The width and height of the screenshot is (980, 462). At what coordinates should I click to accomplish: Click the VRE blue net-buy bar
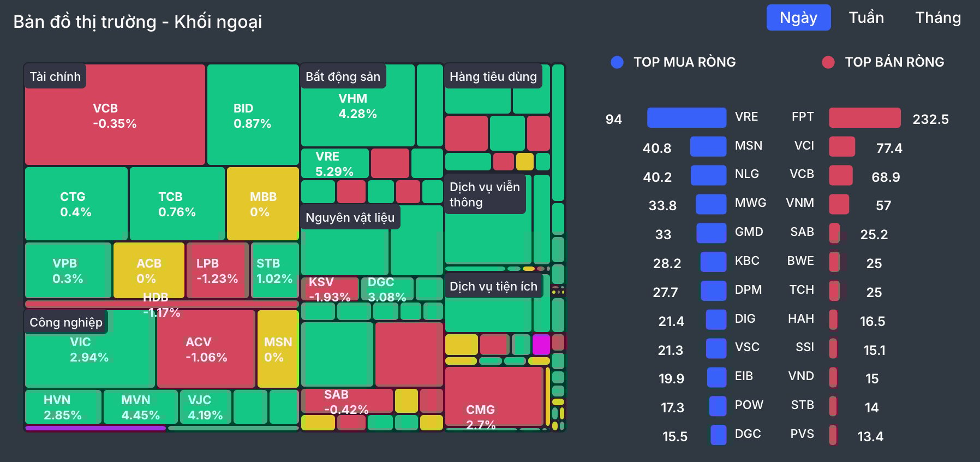tap(686, 117)
